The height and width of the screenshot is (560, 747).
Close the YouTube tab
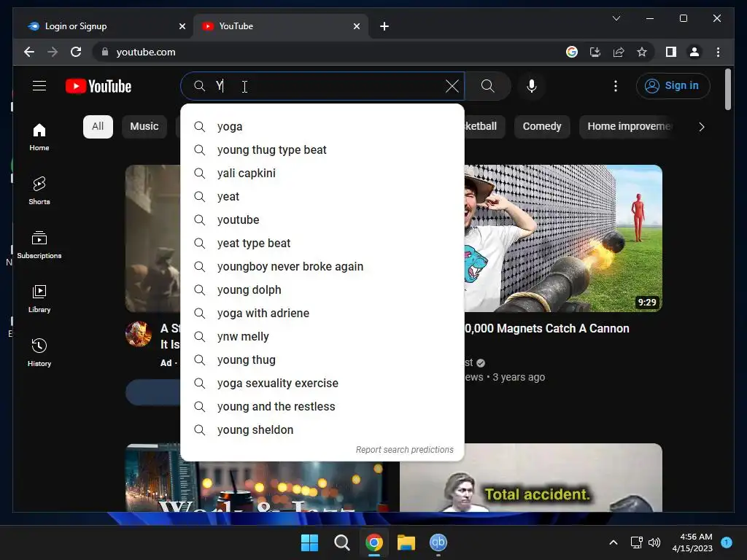point(356,26)
